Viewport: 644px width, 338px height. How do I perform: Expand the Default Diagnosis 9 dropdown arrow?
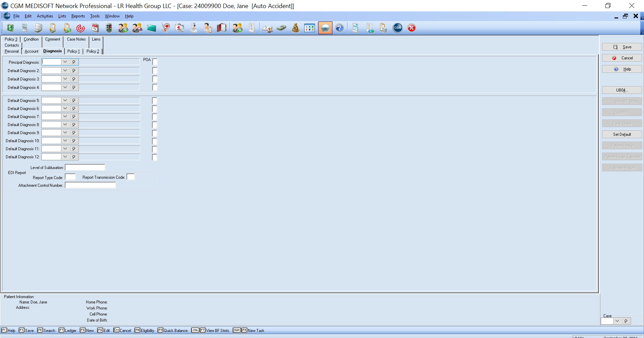65,133
